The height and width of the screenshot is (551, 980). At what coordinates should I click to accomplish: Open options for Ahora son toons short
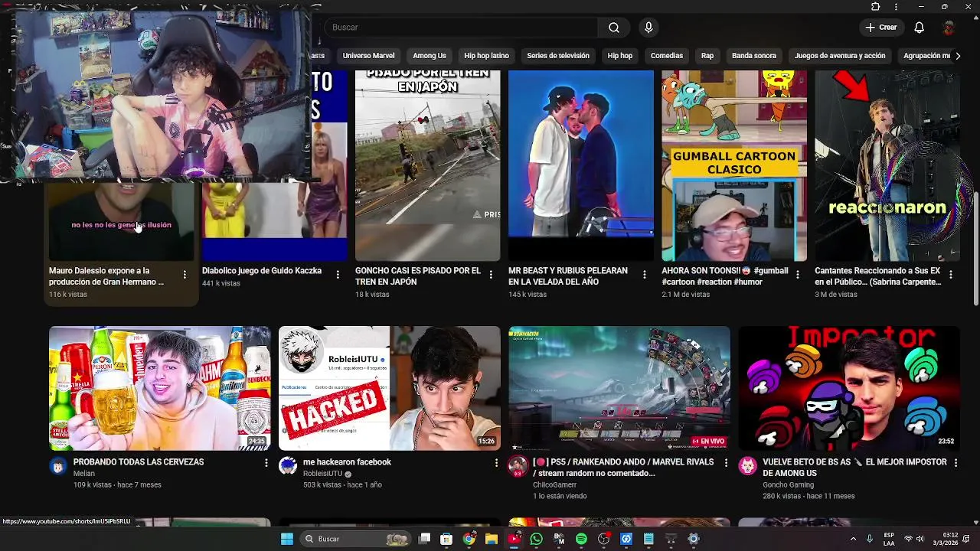point(797,275)
